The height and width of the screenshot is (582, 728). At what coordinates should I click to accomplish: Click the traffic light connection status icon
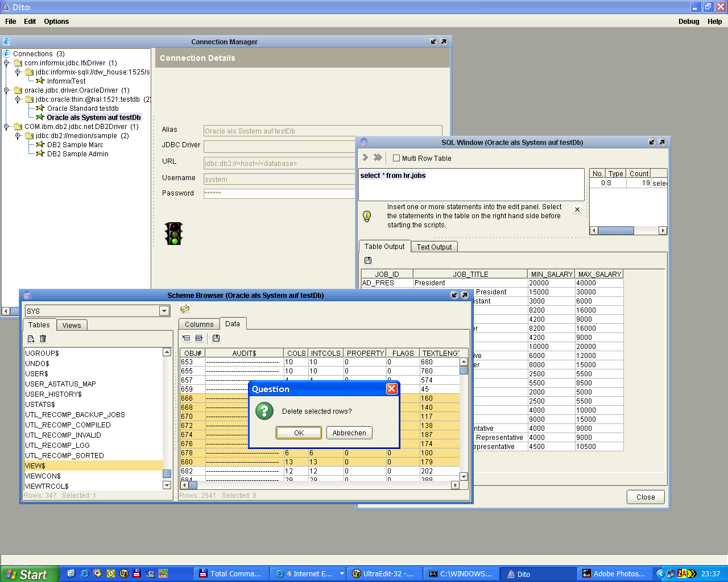point(174,234)
